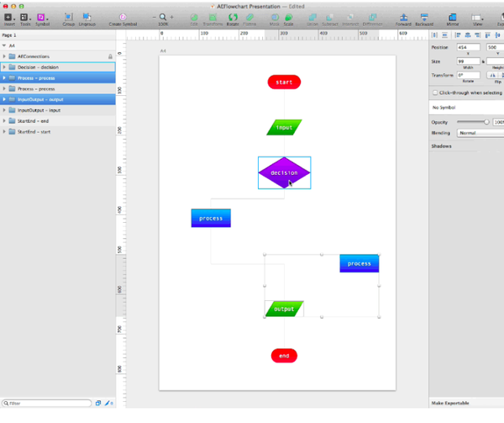The width and height of the screenshot is (504, 423).
Task: Click the layer Filter search field
Action: [x=47, y=403]
